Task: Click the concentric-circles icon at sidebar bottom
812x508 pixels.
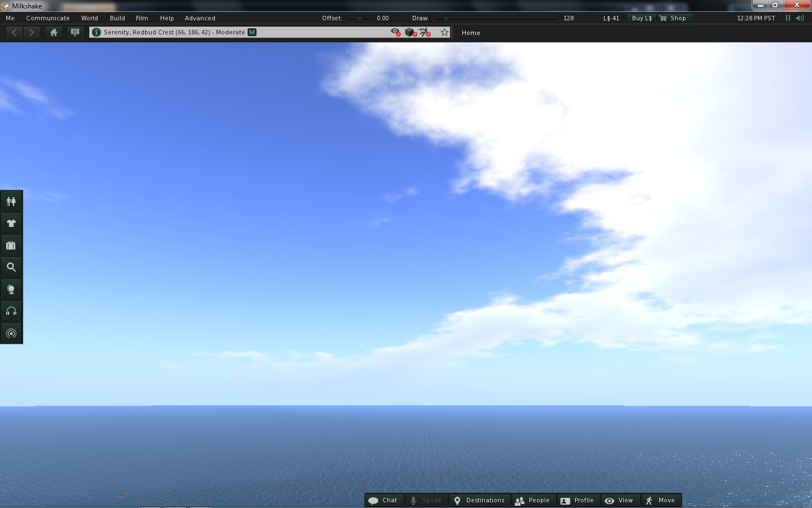Action: point(11,334)
